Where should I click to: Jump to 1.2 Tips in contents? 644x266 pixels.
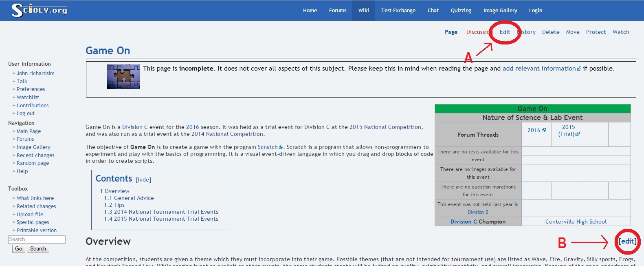coord(114,205)
